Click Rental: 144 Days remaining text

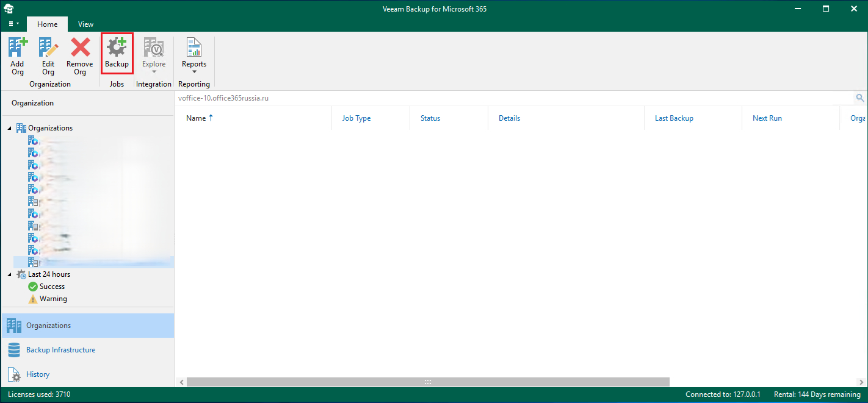[817, 394]
